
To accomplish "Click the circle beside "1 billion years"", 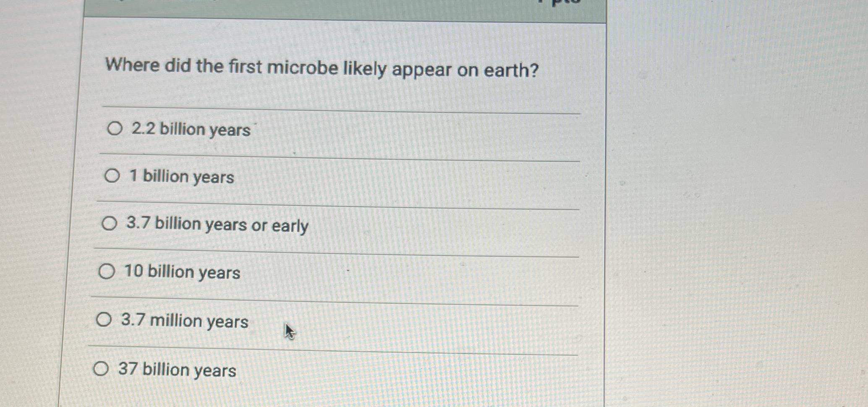I will point(112,176).
